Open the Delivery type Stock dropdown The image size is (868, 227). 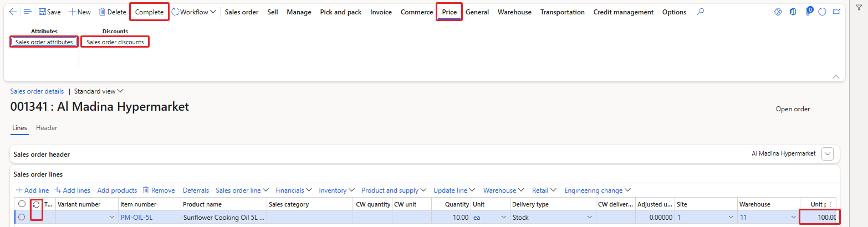point(590,218)
